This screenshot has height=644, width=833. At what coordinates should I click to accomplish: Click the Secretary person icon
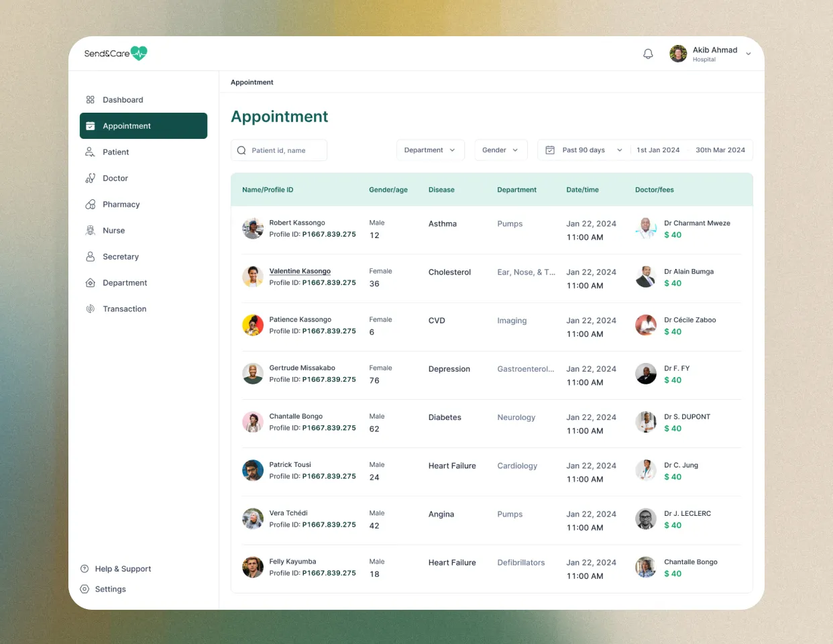[x=90, y=257]
